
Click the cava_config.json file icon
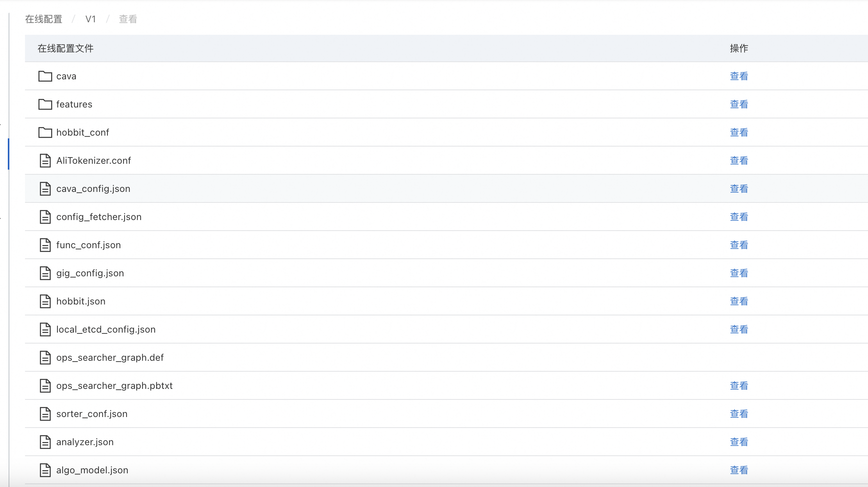coord(45,189)
